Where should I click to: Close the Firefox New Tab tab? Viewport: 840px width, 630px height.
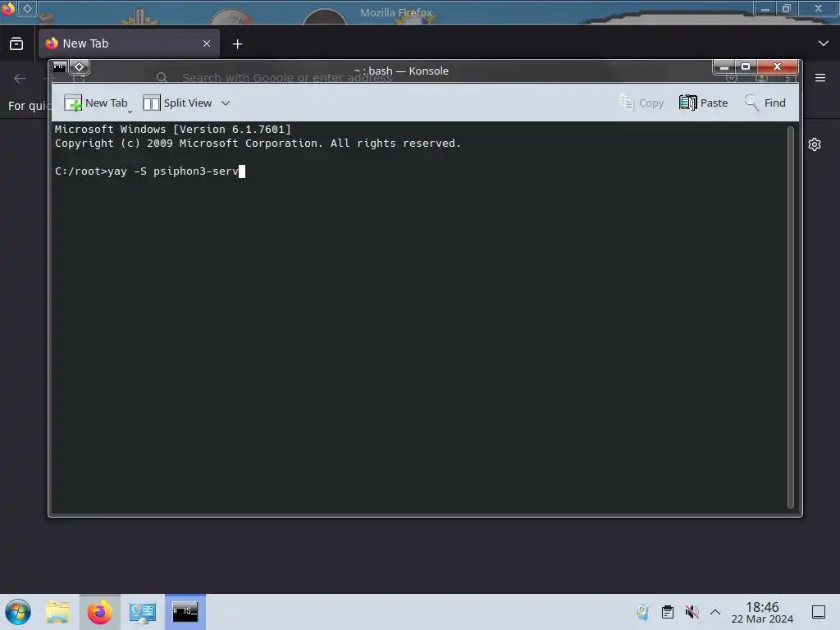207,43
